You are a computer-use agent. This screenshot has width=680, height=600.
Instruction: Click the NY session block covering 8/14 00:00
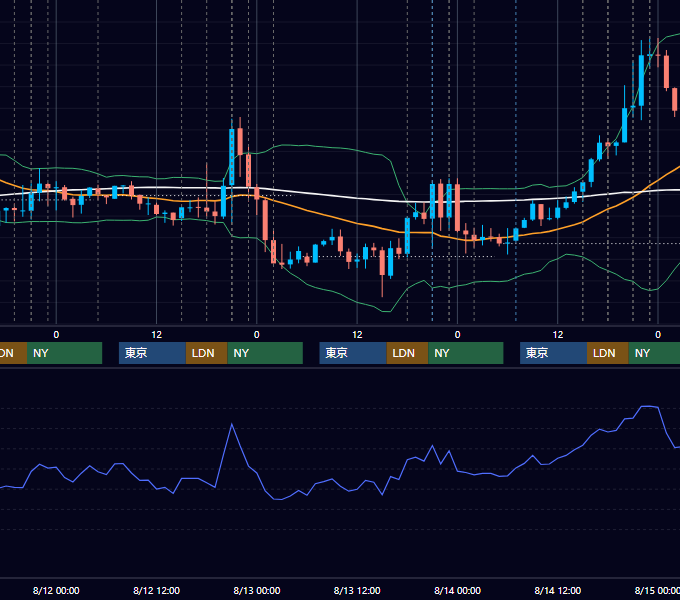(466, 353)
